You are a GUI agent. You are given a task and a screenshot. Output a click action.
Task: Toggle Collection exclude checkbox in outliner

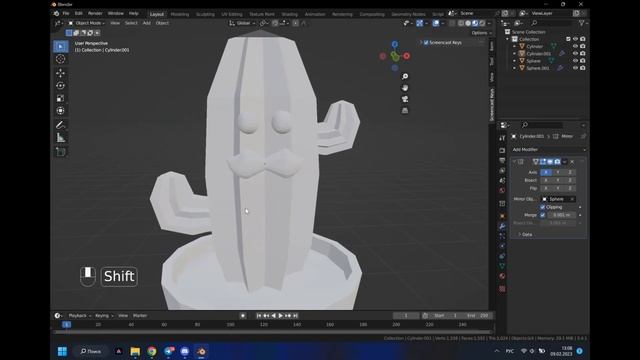pos(568,39)
